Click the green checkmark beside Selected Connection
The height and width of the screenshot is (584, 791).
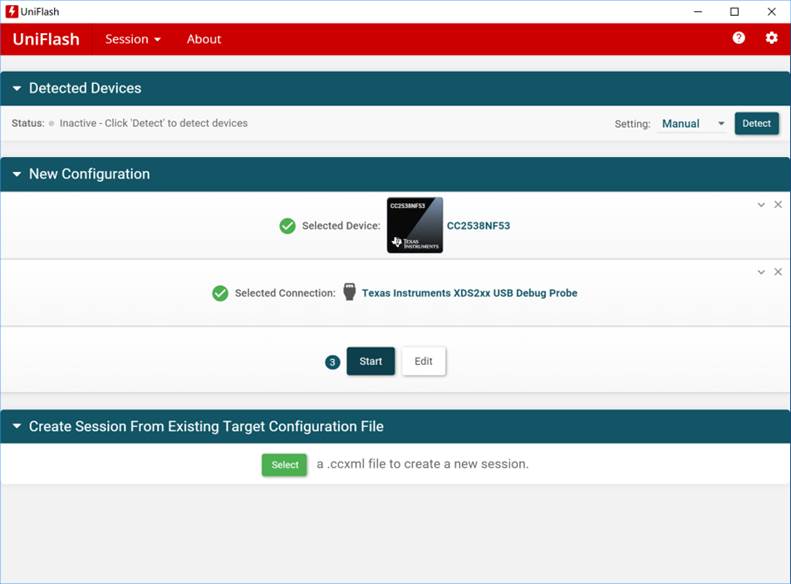220,293
